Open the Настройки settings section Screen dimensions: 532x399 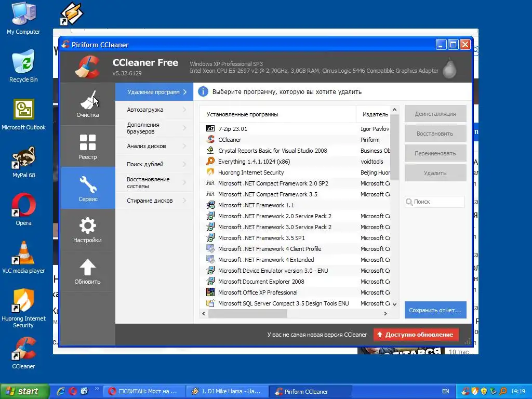click(87, 230)
